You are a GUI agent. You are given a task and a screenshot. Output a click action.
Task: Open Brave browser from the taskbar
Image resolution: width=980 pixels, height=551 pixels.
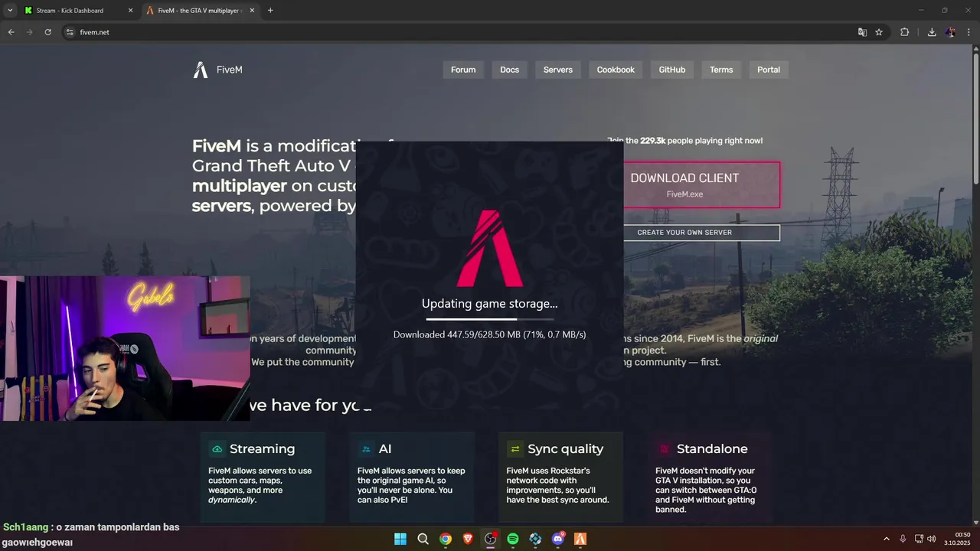(x=468, y=539)
